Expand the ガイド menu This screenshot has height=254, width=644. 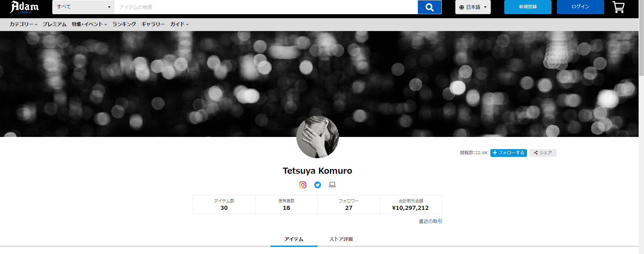coord(179,24)
